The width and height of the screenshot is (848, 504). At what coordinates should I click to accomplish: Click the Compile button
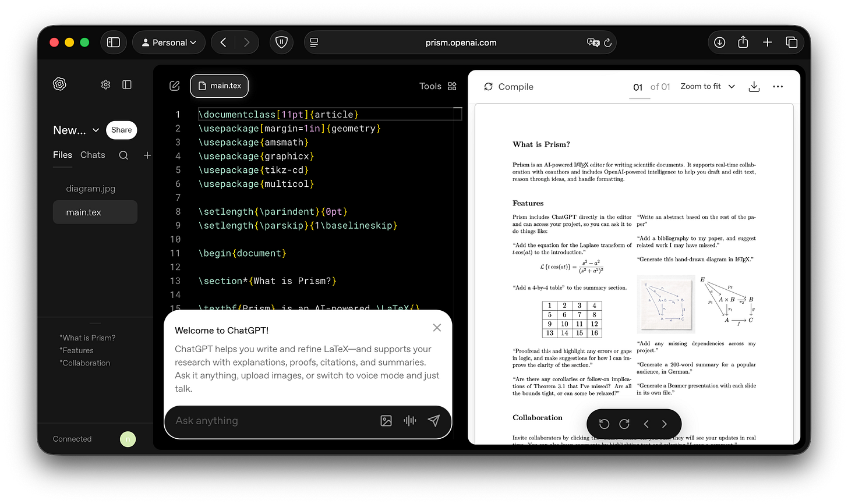tap(508, 87)
